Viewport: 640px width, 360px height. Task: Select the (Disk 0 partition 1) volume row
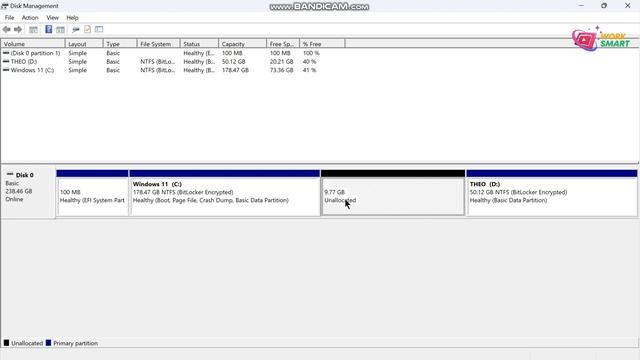pos(173,53)
